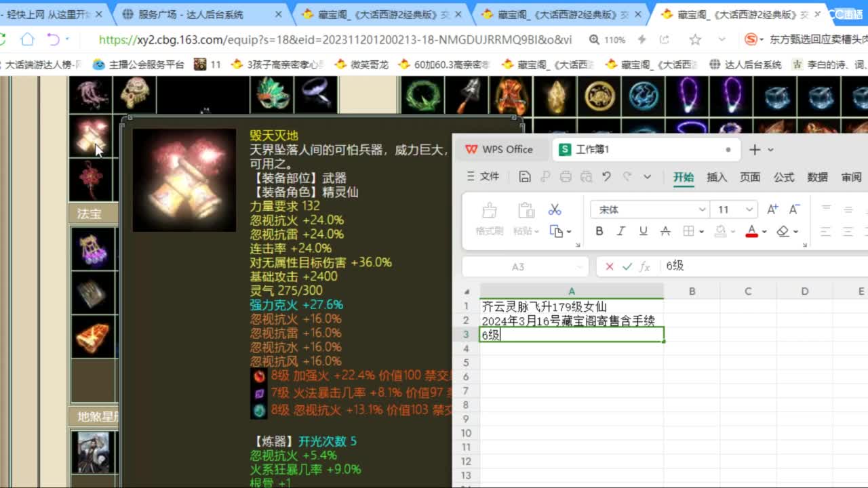Select cell A1 with 齐云灵脉飞升179级女仙

pyautogui.click(x=571, y=306)
